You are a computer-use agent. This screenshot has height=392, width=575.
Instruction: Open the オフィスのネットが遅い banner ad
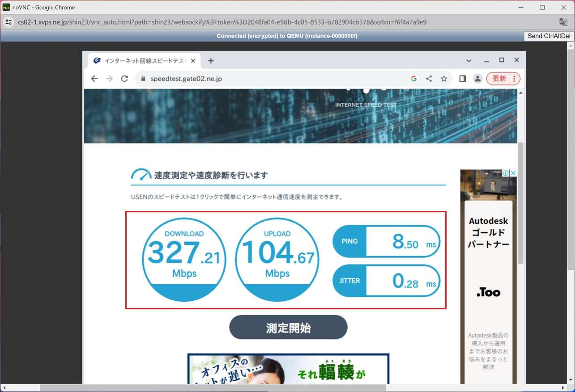288,369
